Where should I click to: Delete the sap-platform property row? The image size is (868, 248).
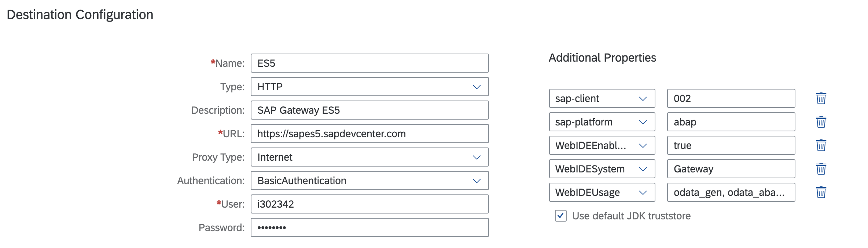[821, 122]
